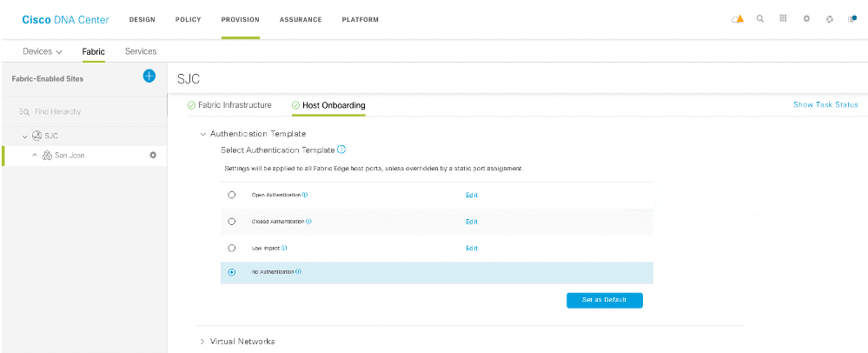Screen dimensions: 868x353
Task: Collapse the SJC tree node chevron
Action: pos(25,137)
